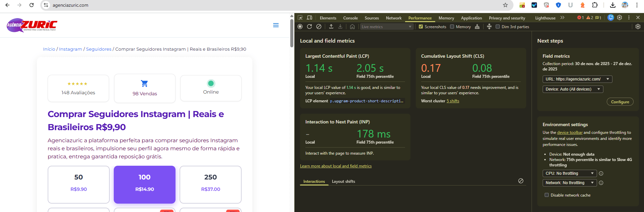The height and width of the screenshot is (212, 644).
Task: Select the Layout shifts tab
Action: point(343,181)
